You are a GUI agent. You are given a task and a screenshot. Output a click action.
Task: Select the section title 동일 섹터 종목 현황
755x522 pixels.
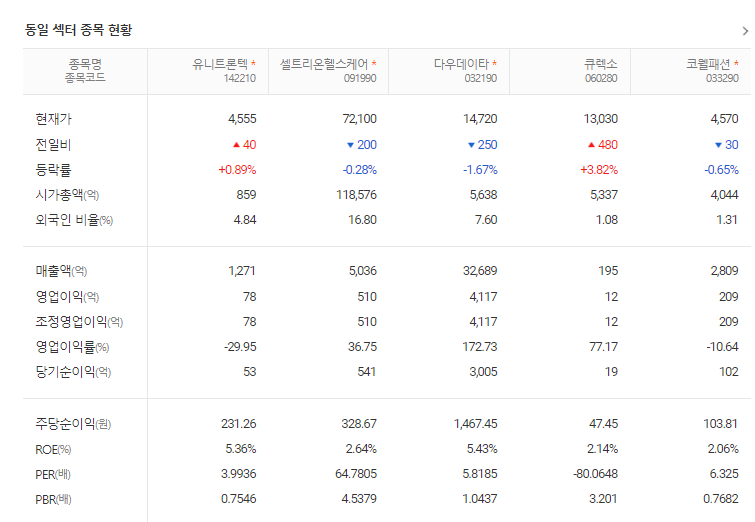point(78,30)
